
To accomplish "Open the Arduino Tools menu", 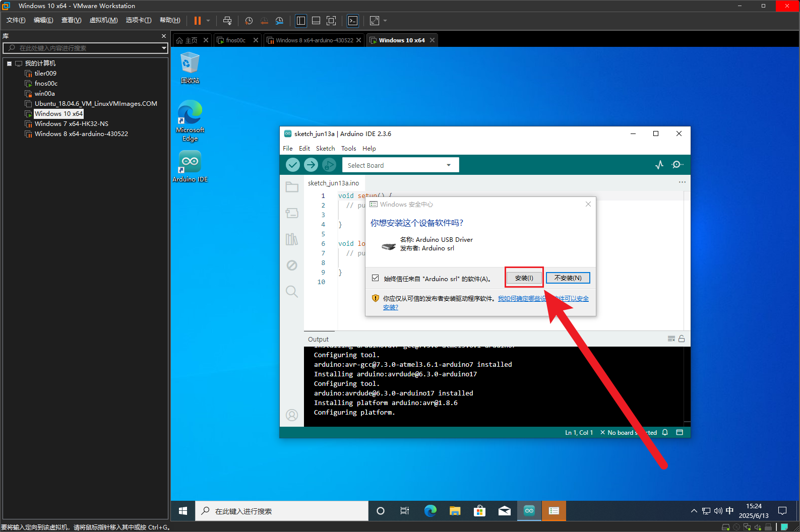I will (349, 149).
